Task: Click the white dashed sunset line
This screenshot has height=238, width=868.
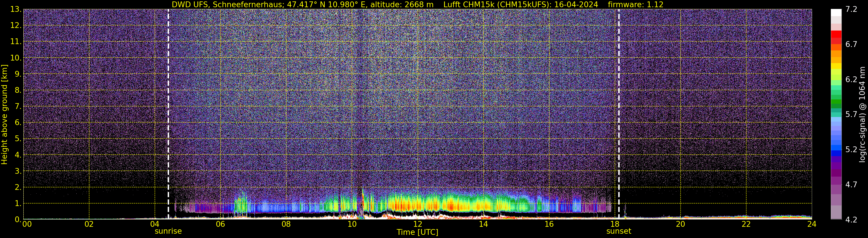Action: 619,114
